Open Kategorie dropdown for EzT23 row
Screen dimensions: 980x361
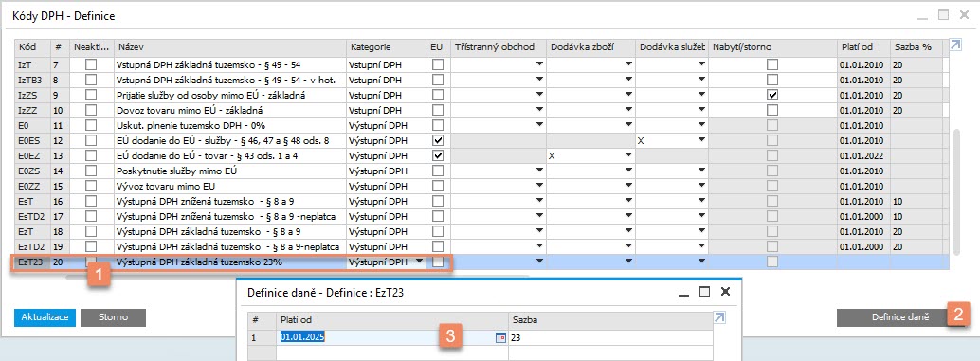point(419,262)
